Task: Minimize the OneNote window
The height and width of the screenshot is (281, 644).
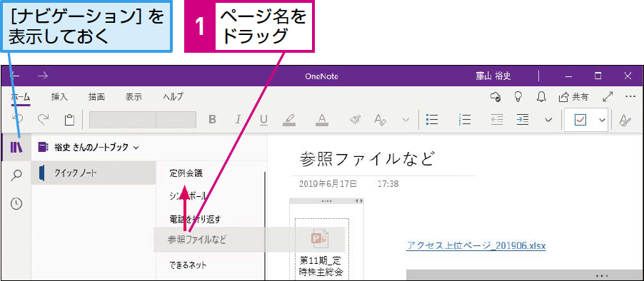Action: pyautogui.click(x=568, y=76)
